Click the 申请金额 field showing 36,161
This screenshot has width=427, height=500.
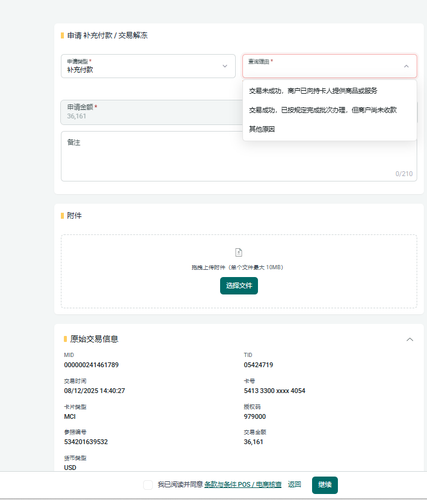coord(152,112)
